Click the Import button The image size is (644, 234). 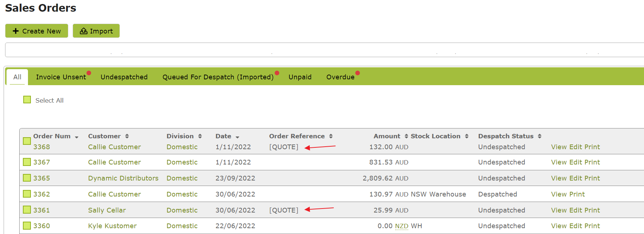coord(96,31)
